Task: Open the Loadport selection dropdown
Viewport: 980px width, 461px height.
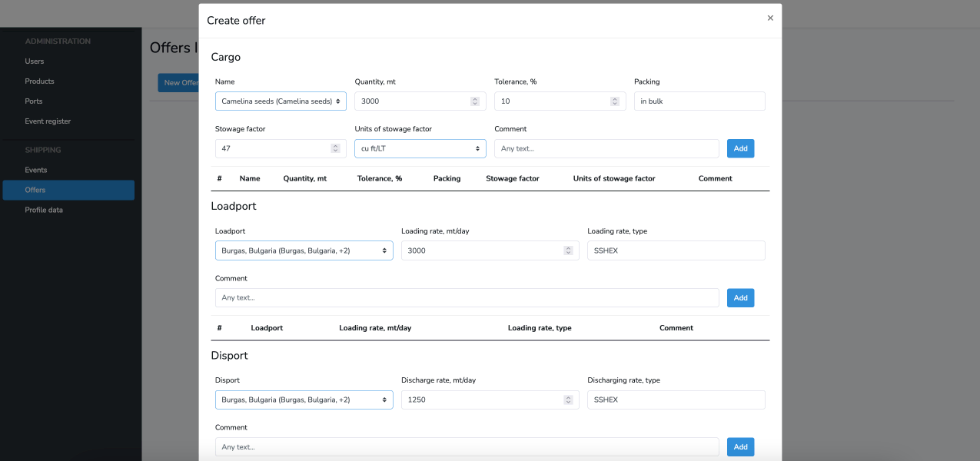Action: pos(304,250)
